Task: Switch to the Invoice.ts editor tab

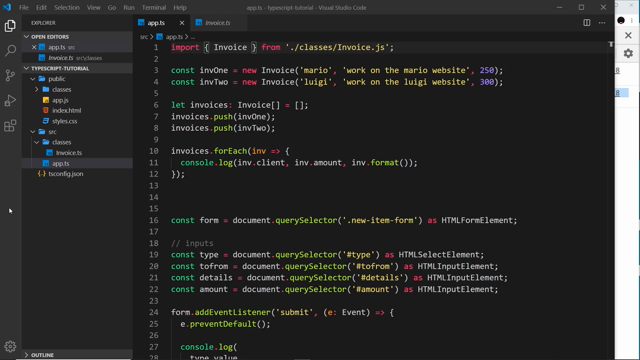Action: click(x=218, y=23)
